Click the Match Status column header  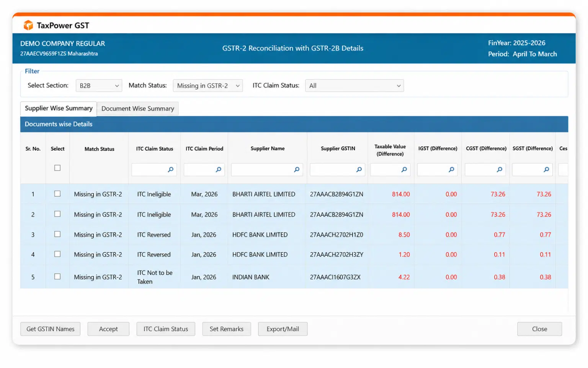click(100, 149)
